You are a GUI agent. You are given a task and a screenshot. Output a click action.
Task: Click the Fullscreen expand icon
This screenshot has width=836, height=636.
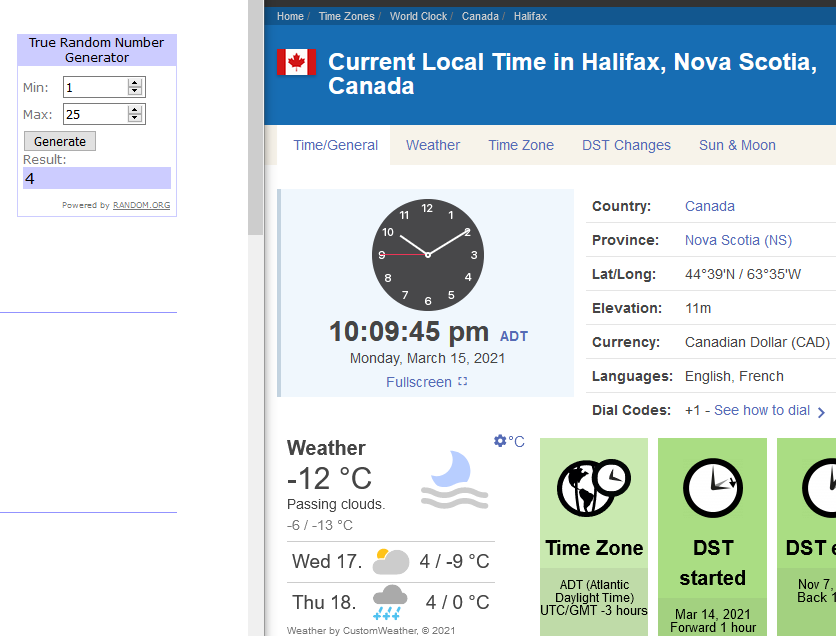coord(463,382)
